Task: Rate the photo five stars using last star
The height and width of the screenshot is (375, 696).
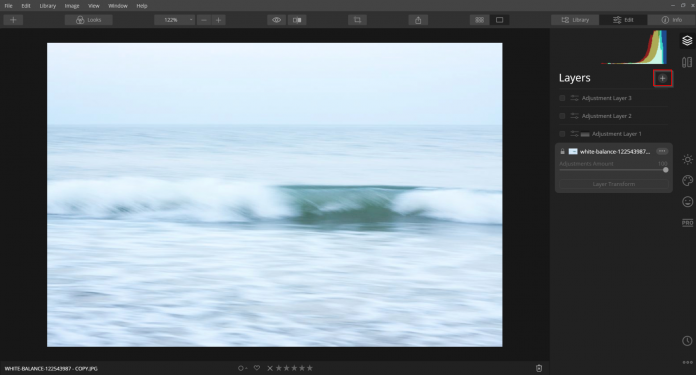Action: (x=310, y=368)
